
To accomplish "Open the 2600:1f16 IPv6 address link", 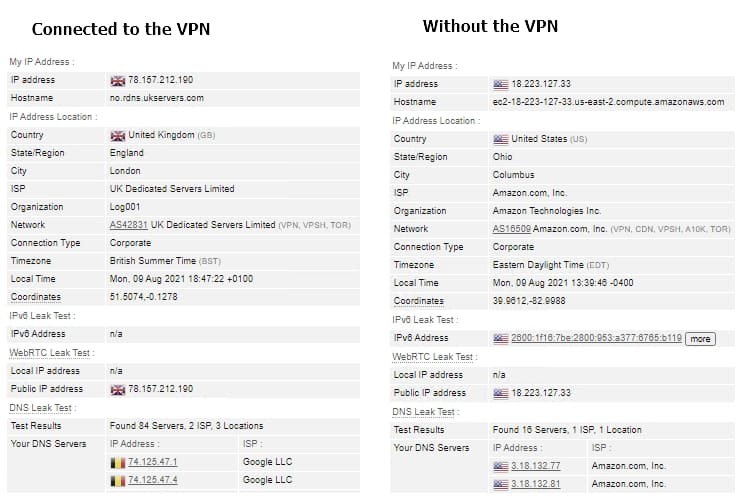I will tap(596, 338).
